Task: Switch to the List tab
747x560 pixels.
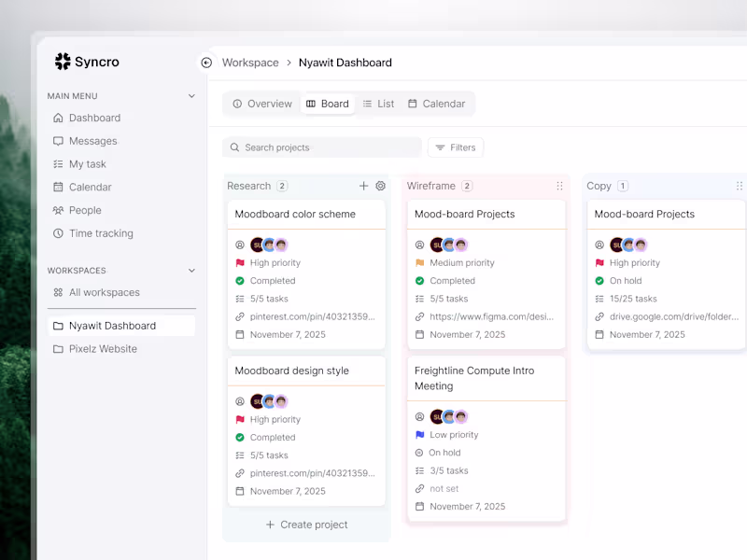Action: click(x=378, y=104)
